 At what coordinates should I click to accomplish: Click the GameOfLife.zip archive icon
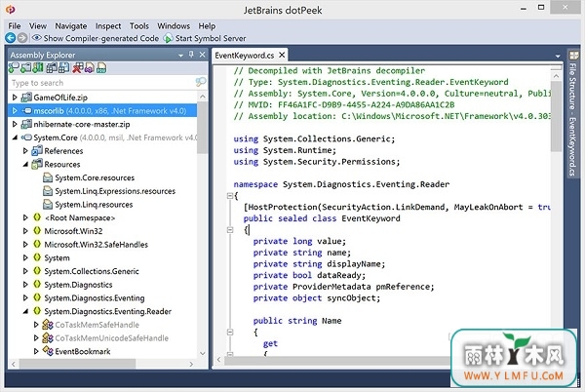click(26, 98)
